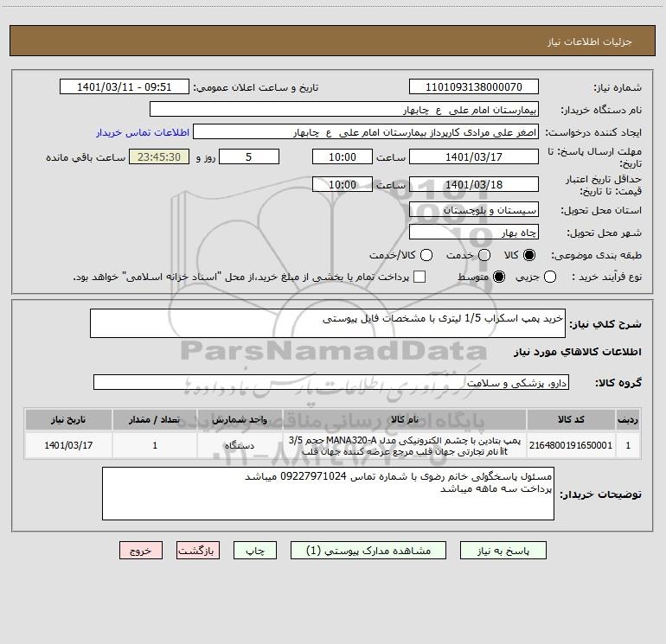Image resolution: width=666 pixels, height=644 pixels.
Task: Click the جزئیات اطلاعات نیاز page header
Action: (x=589, y=41)
